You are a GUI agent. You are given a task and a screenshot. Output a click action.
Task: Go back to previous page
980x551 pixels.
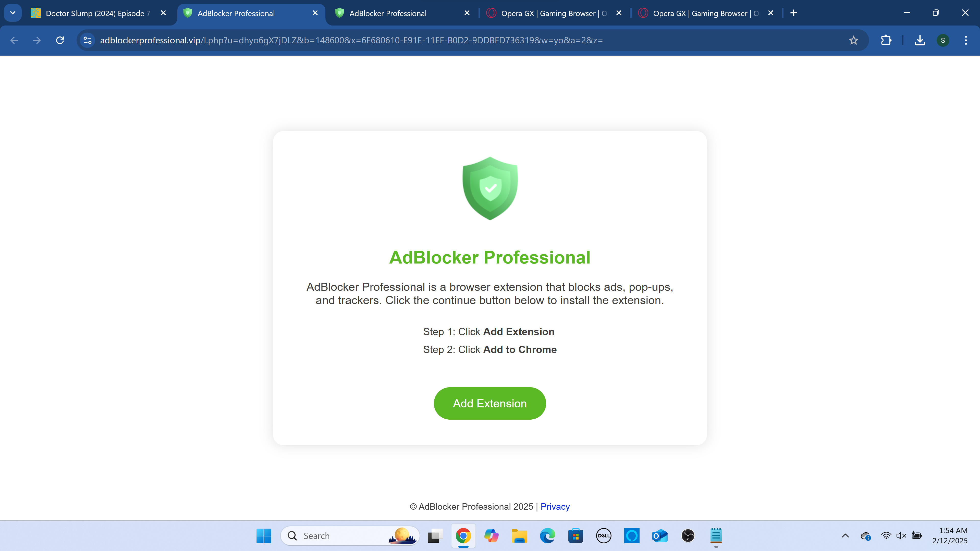14,40
